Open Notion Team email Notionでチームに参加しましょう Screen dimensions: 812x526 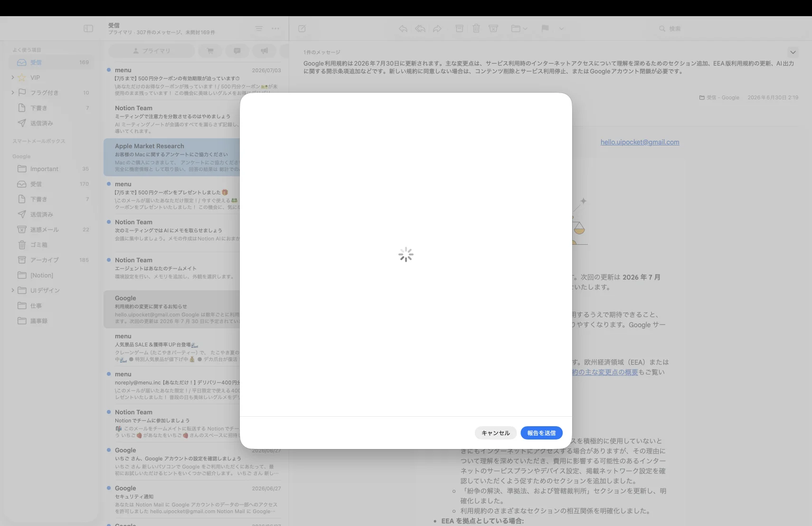[x=172, y=423]
